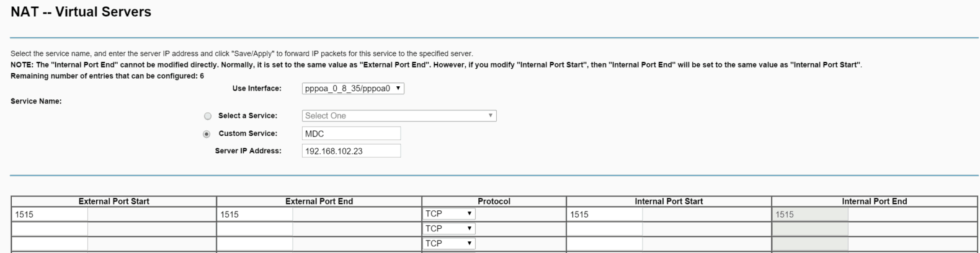Image resolution: width=980 pixels, height=253 pixels.
Task: Open the second row Protocol dropdown
Action: point(449,229)
